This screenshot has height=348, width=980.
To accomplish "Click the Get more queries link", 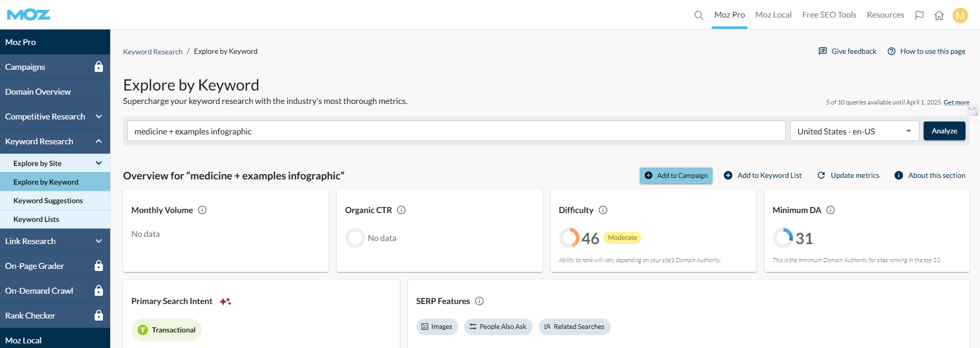I will pos(956,102).
